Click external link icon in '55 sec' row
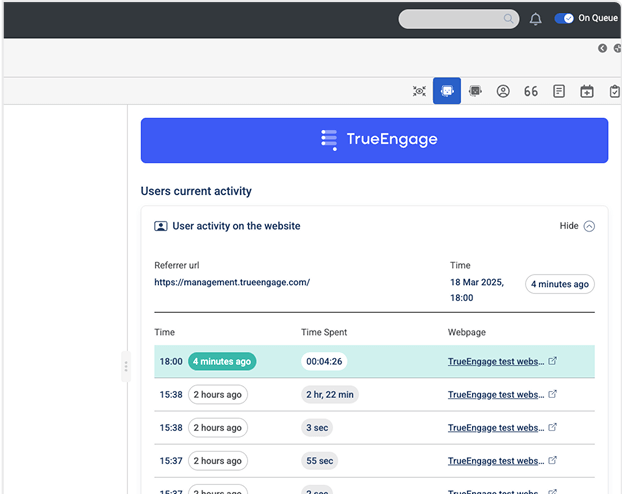This screenshot has width=622, height=494. point(552,460)
